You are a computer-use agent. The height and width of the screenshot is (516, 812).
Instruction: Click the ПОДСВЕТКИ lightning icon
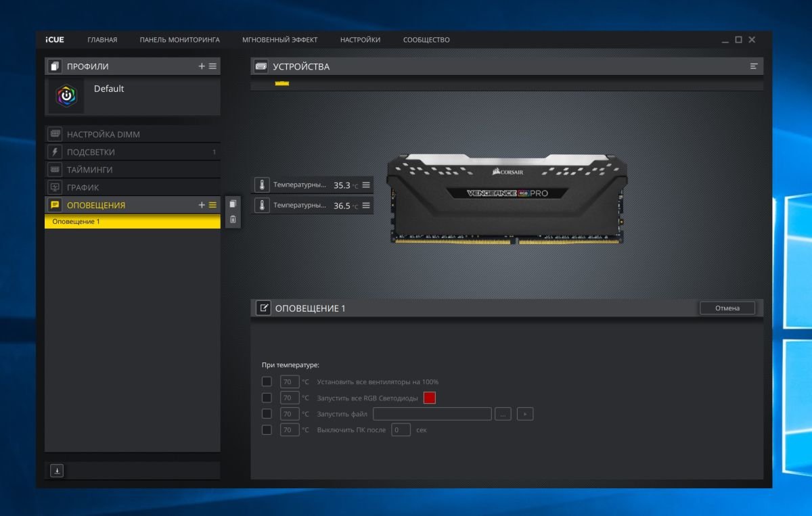click(x=55, y=151)
